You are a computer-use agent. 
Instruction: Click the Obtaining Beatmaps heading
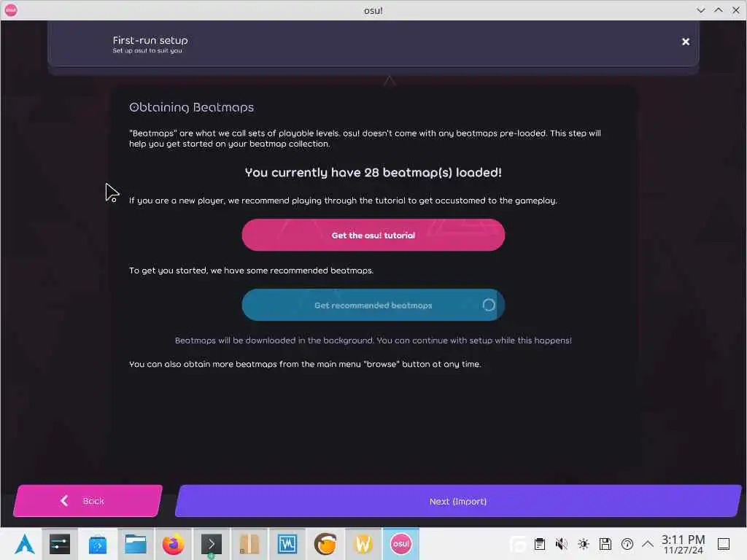(x=192, y=107)
